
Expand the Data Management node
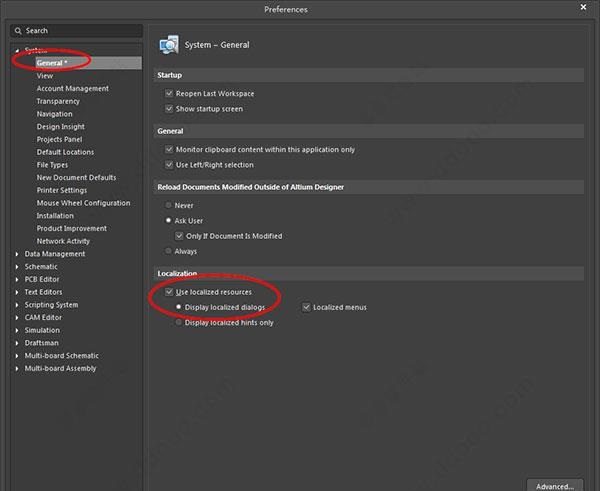[17, 254]
